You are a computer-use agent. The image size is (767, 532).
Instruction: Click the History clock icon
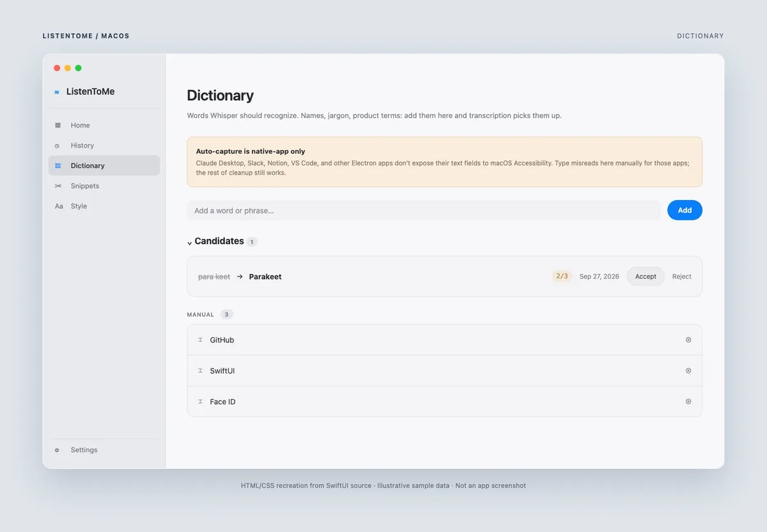pos(58,146)
